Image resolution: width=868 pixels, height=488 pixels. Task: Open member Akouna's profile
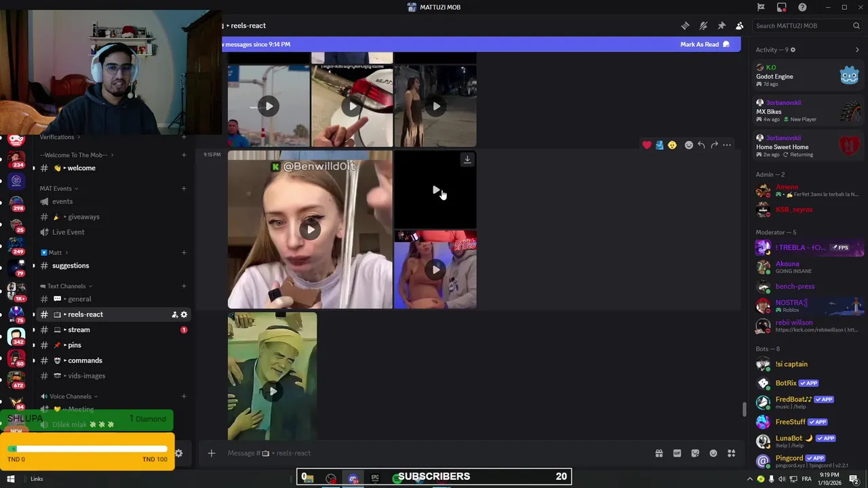(808, 267)
